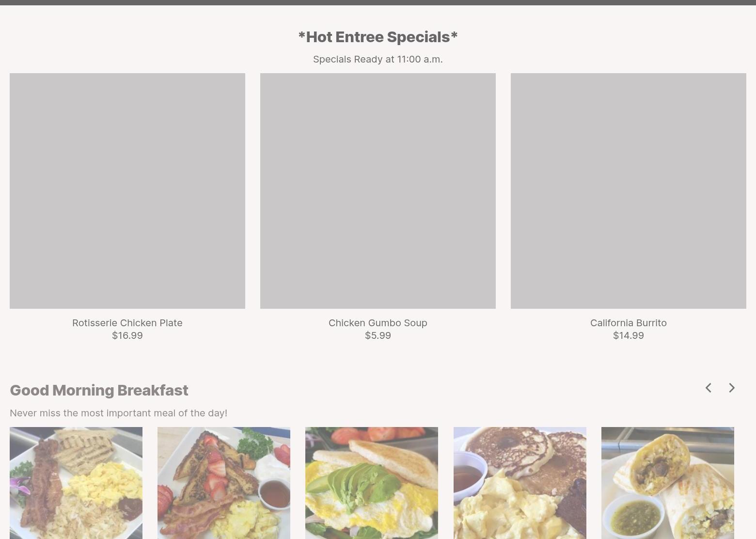Click the $5.99 price label
The width and height of the screenshot is (756, 539).
pyautogui.click(x=378, y=335)
